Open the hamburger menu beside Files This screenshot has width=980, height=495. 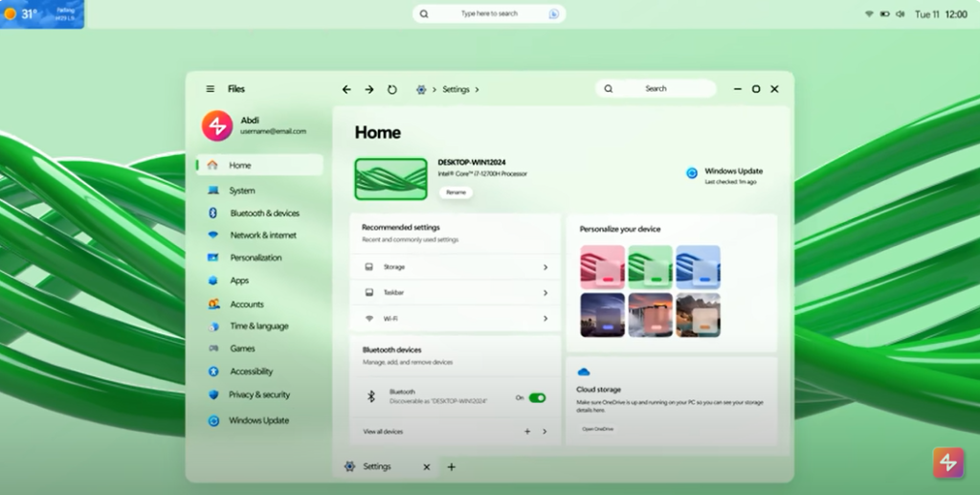click(210, 89)
